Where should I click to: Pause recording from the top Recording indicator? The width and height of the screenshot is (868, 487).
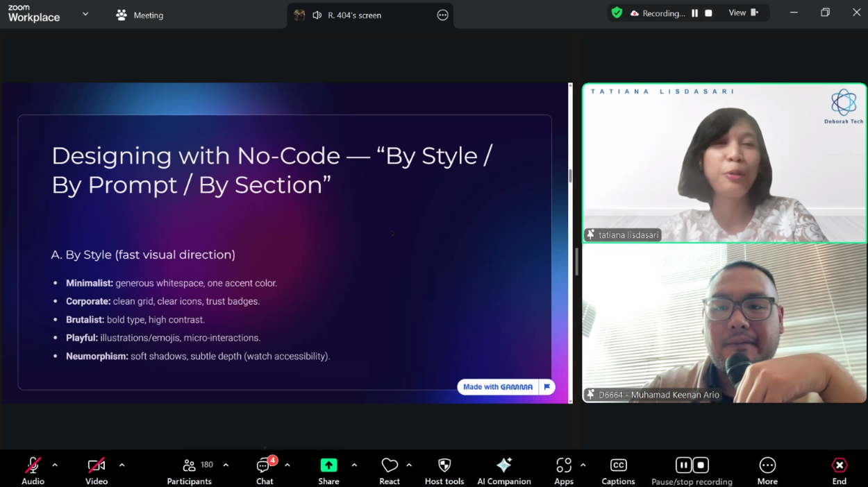tap(694, 13)
